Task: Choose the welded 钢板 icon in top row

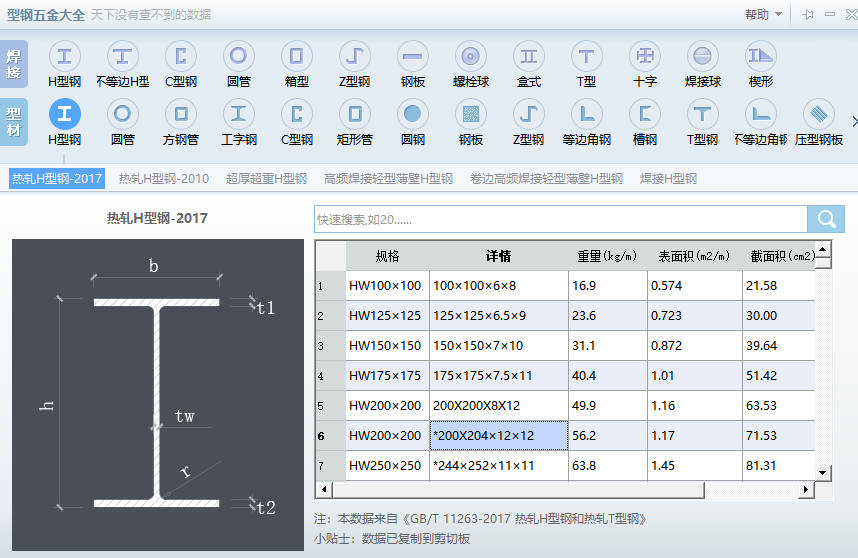Action: click(413, 56)
